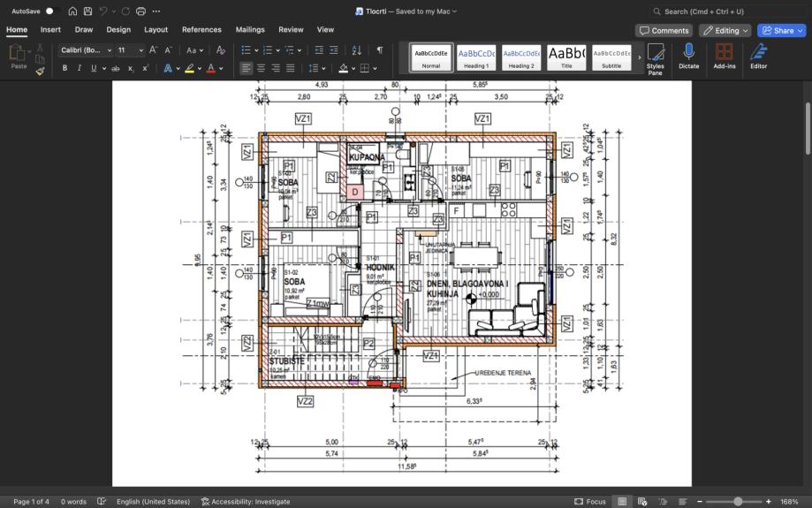Click the Share button
The image size is (812, 508).
pos(781,30)
